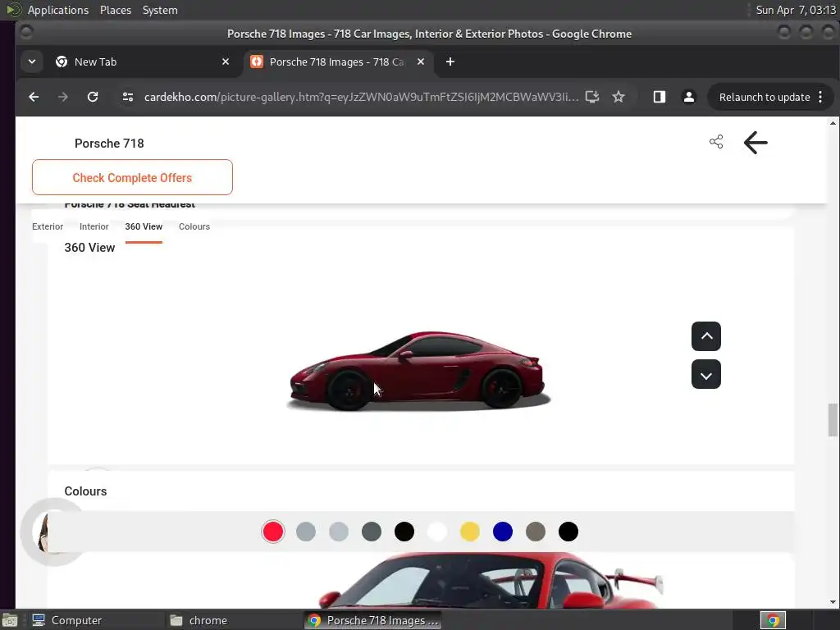Click the share icon beside Porsche 718
Image resolution: width=840 pixels, height=630 pixels.
[715, 142]
